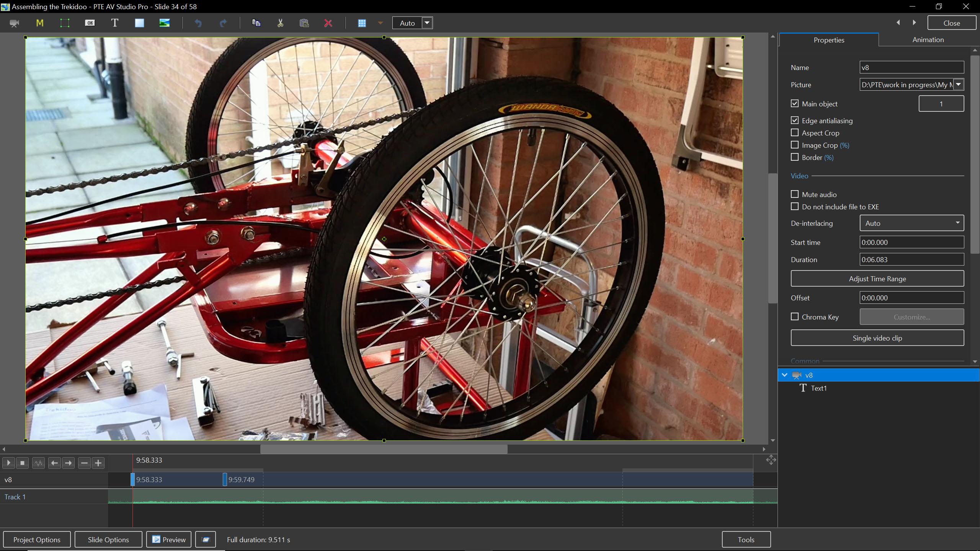Add a button object with the OK icon
Screen dimensions: 980x551
coord(90,23)
